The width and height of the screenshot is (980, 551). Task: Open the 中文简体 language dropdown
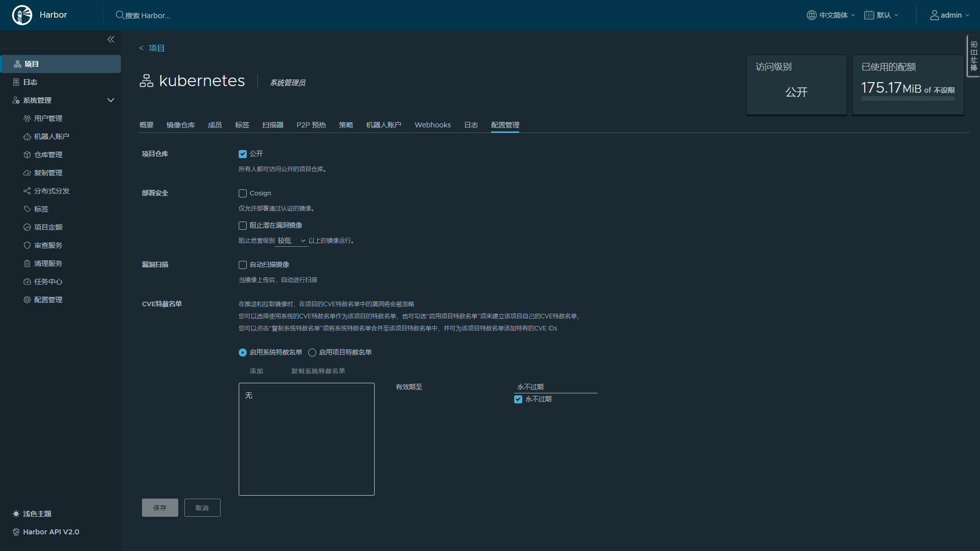click(831, 15)
